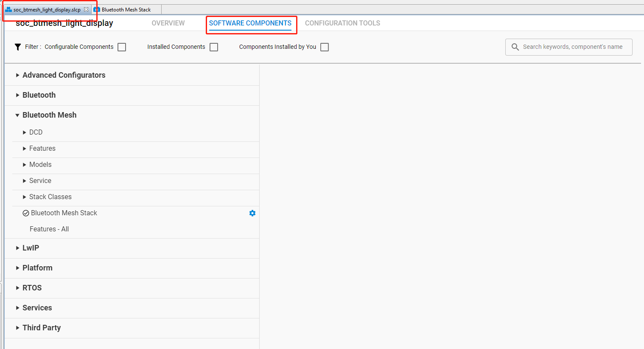Viewport: 644px width, 349px height.
Task: Select the Features - All item
Action: coord(49,229)
